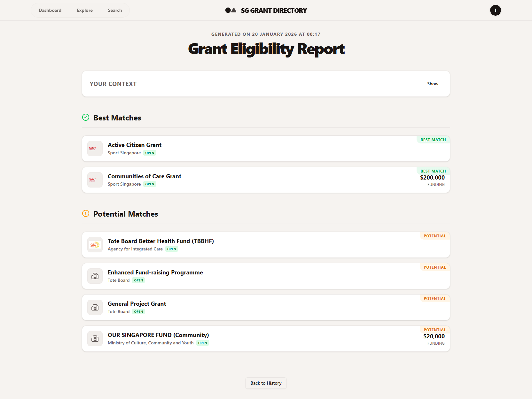Screen dimensions: 532x399
Task: Click Ministry of Culture, Community and Youth text
Action: [x=151, y=343]
